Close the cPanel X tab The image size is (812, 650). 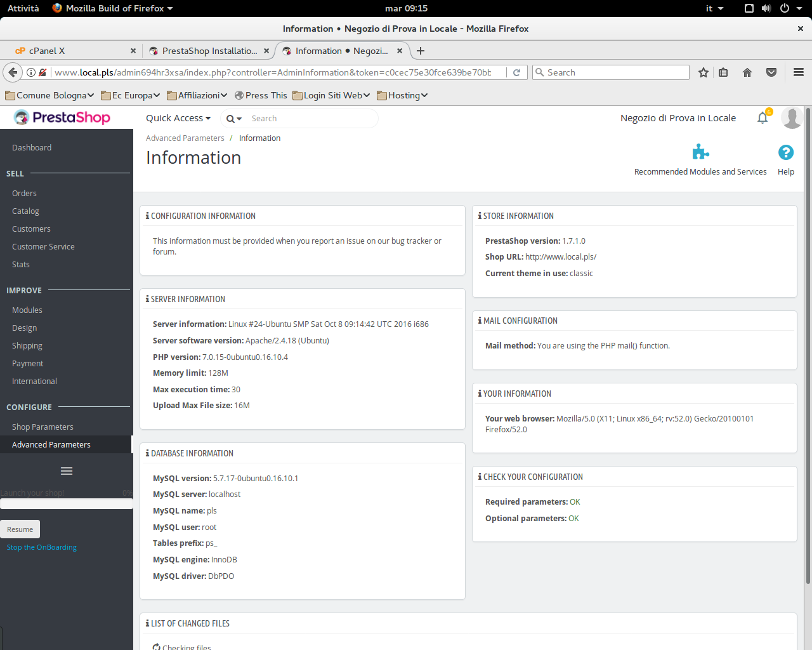click(x=133, y=51)
